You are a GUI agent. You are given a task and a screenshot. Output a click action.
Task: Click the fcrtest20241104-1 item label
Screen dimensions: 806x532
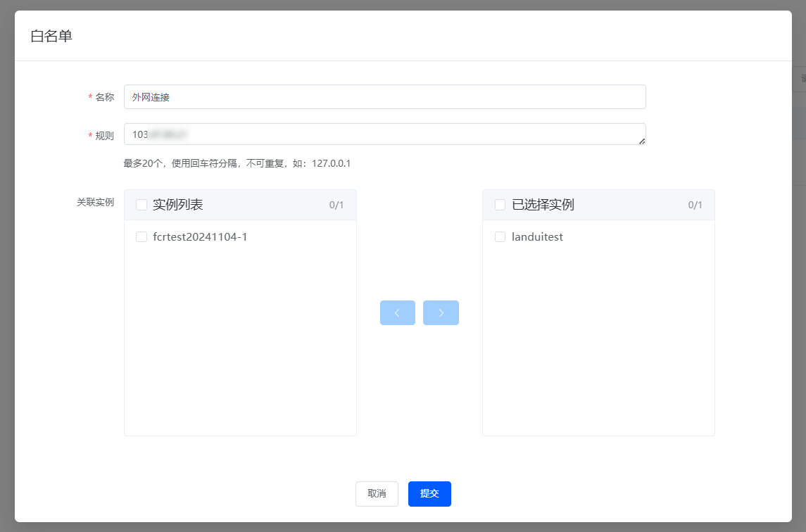(x=200, y=237)
